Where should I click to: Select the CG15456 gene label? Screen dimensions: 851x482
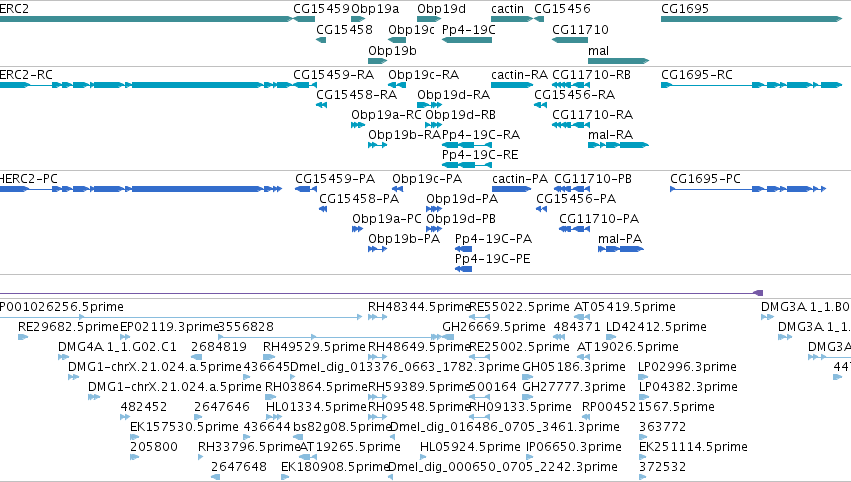(562, 9)
